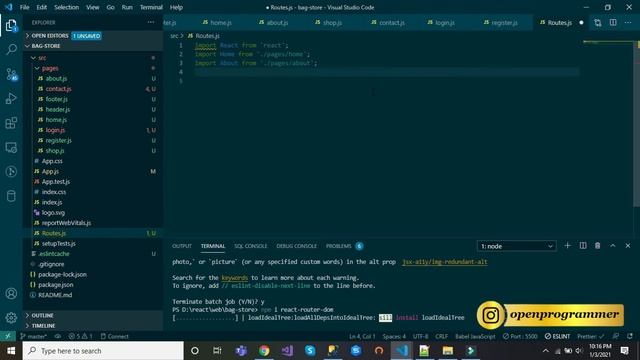Click the Windows Start button
Image resolution: width=640 pixels, height=360 pixels.
coord(11,351)
